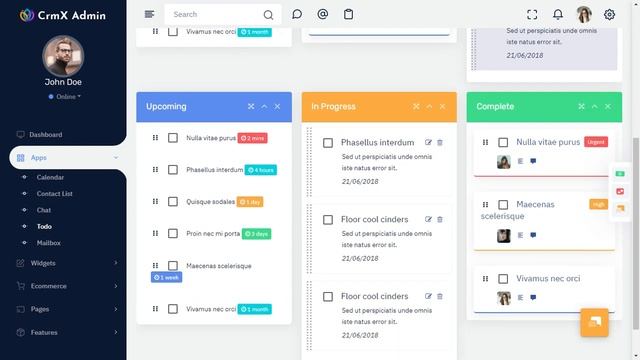Collapse the In Progress panel
Viewport: 640px width, 360px height.
click(x=429, y=107)
